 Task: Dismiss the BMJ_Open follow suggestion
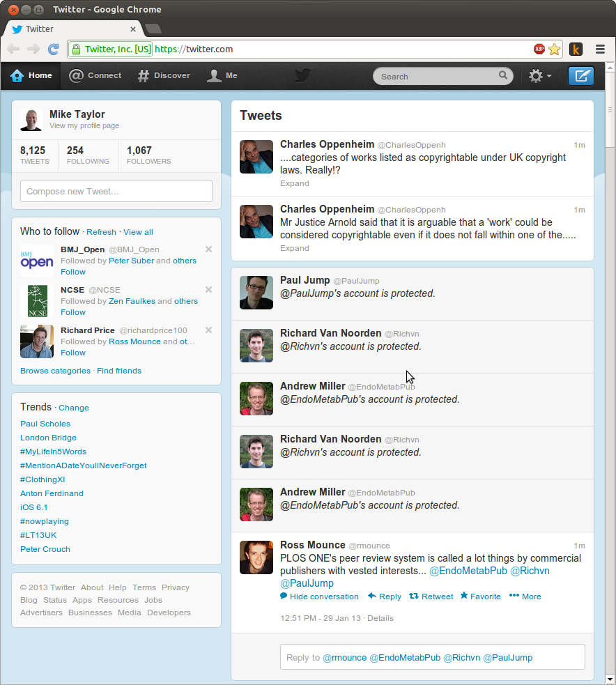(209, 249)
